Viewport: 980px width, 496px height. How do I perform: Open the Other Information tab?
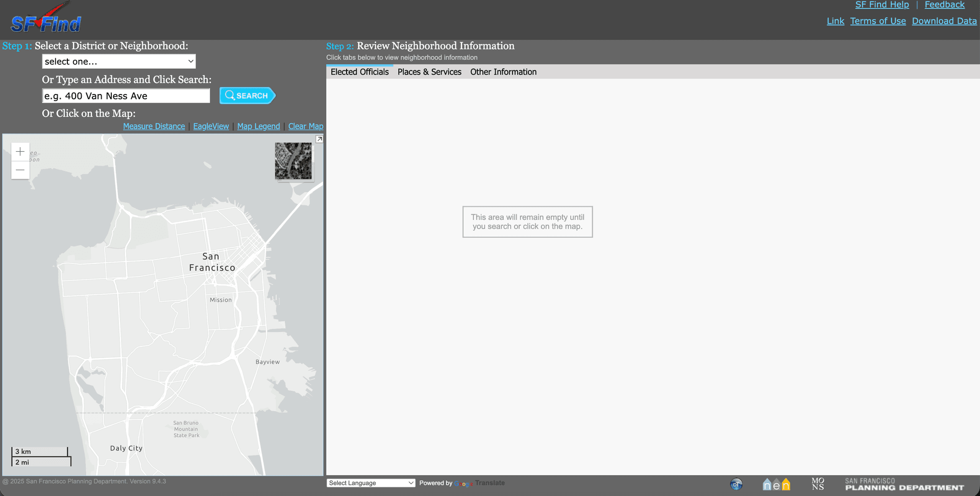[x=503, y=72]
